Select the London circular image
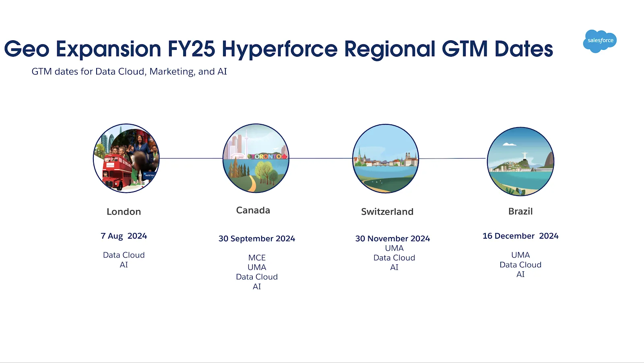Viewport: 644px width, 363px height. point(126,158)
